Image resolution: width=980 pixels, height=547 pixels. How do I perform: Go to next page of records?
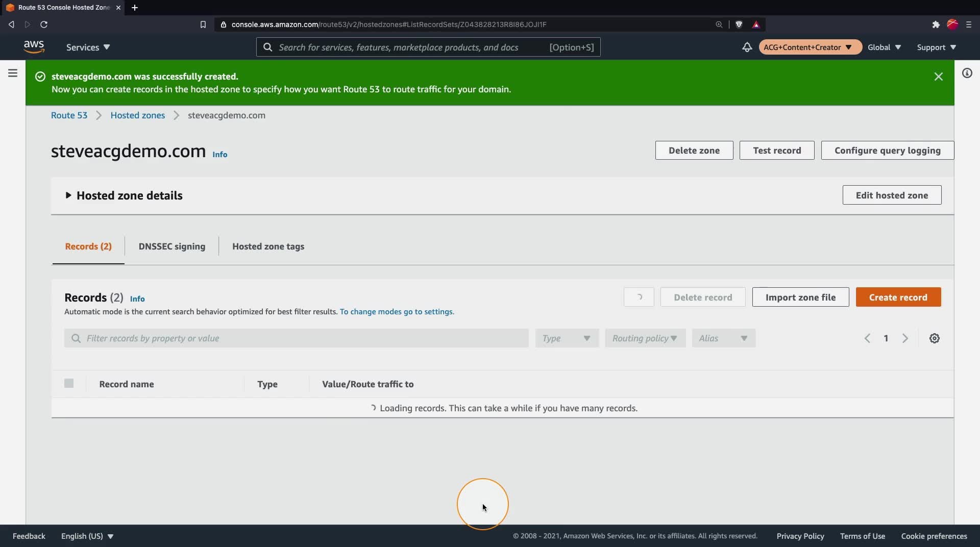[x=905, y=338]
